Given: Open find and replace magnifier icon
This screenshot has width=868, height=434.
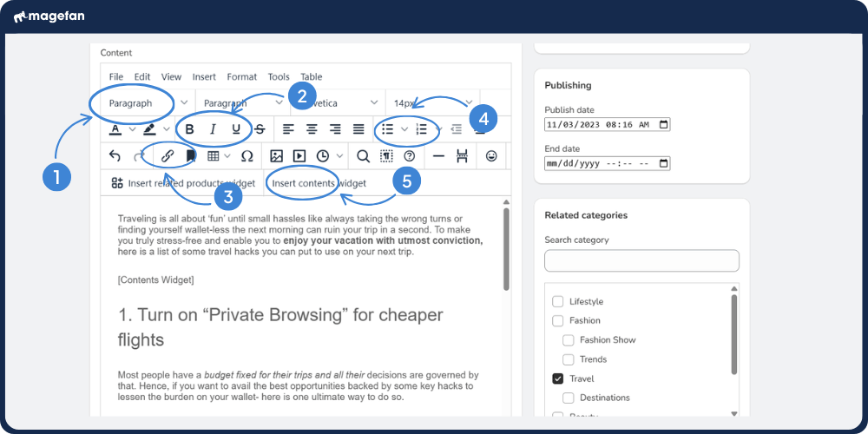Looking at the screenshot, I should [363, 156].
